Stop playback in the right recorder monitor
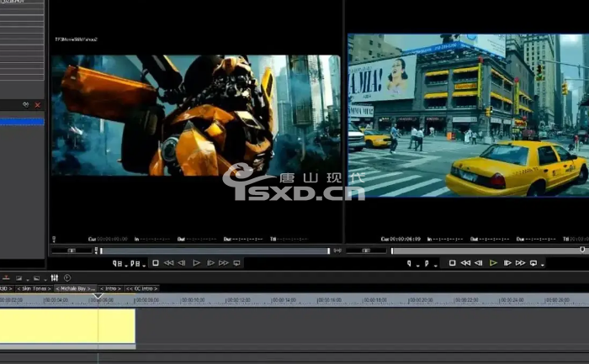 click(453, 263)
